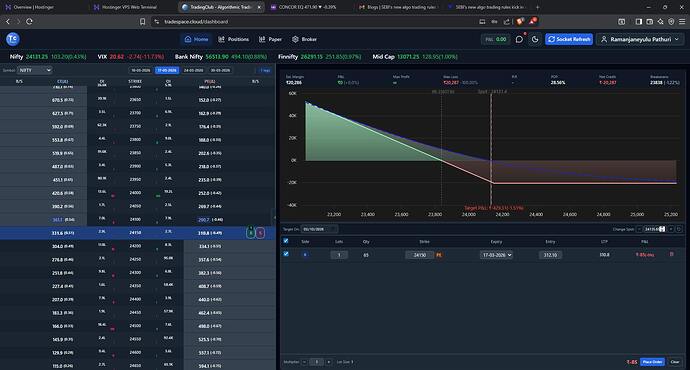Open the chat messages icon
The image size is (690, 370).
(519, 39)
